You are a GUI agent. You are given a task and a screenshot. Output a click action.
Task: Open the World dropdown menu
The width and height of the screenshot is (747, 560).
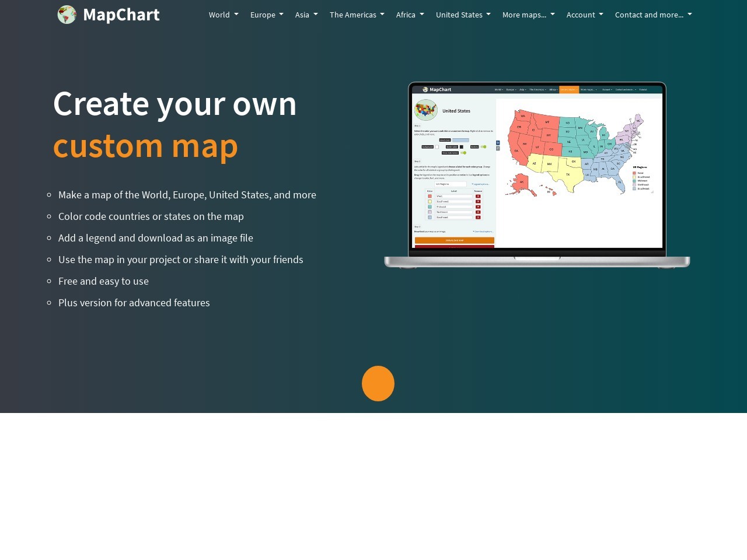[x=224, y=15]
